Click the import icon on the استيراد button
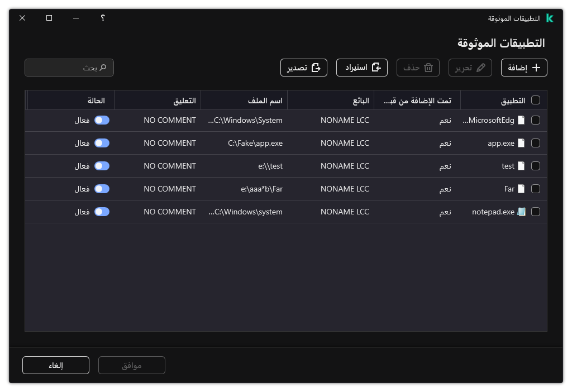 point(375,67)
